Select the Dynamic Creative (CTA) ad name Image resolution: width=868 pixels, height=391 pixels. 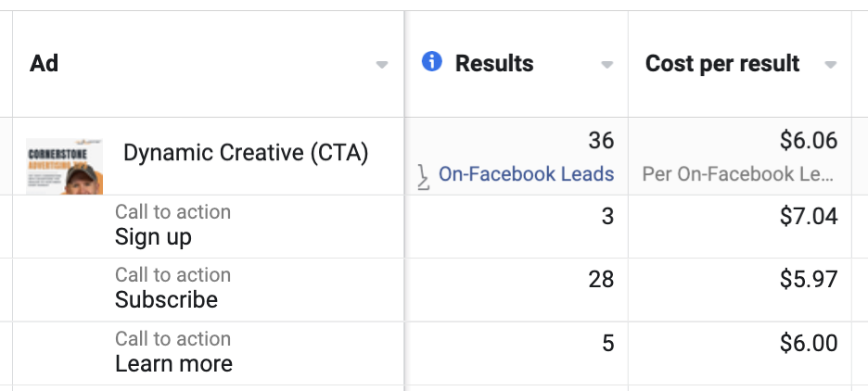point(246,153)
